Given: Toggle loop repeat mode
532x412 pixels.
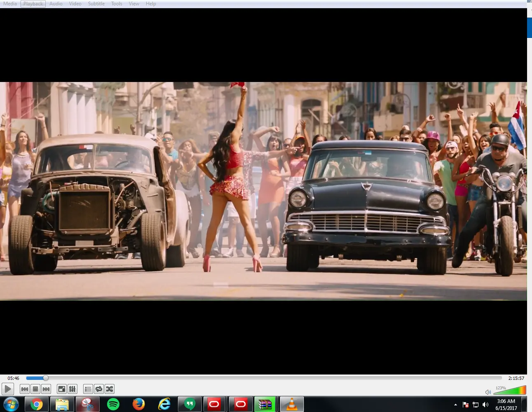Looking at the screenshot, I should [x=99, y=389].
